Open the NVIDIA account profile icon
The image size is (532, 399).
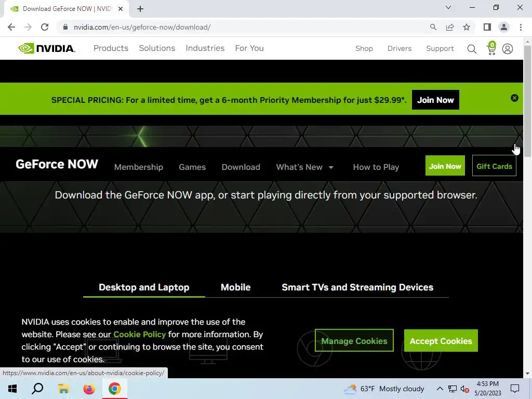pos(508,49)
